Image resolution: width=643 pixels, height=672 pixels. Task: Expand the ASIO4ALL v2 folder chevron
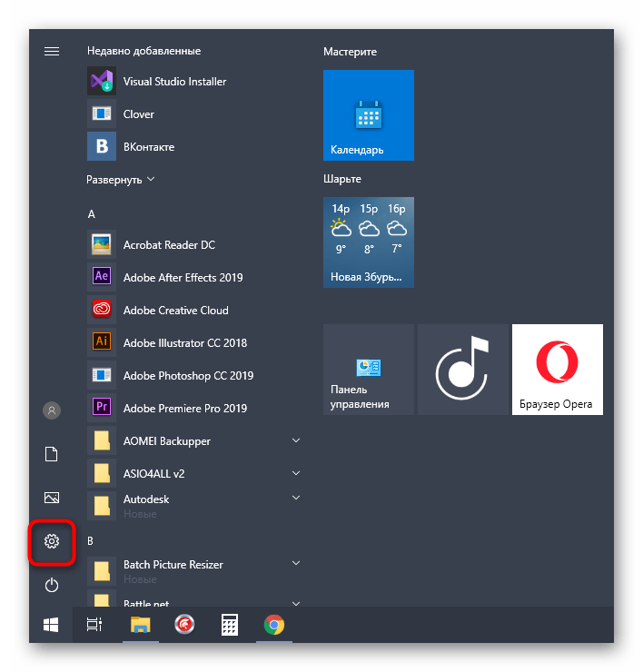coord(296,473)
